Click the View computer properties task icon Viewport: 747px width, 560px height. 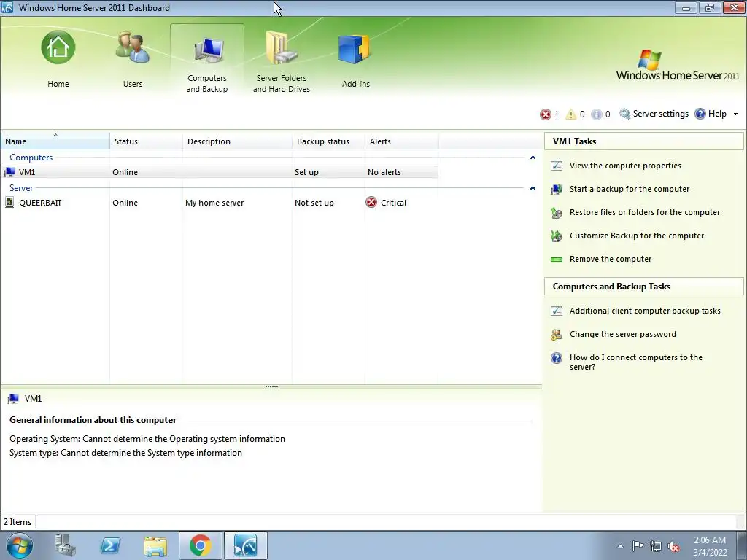pos(557,166)
